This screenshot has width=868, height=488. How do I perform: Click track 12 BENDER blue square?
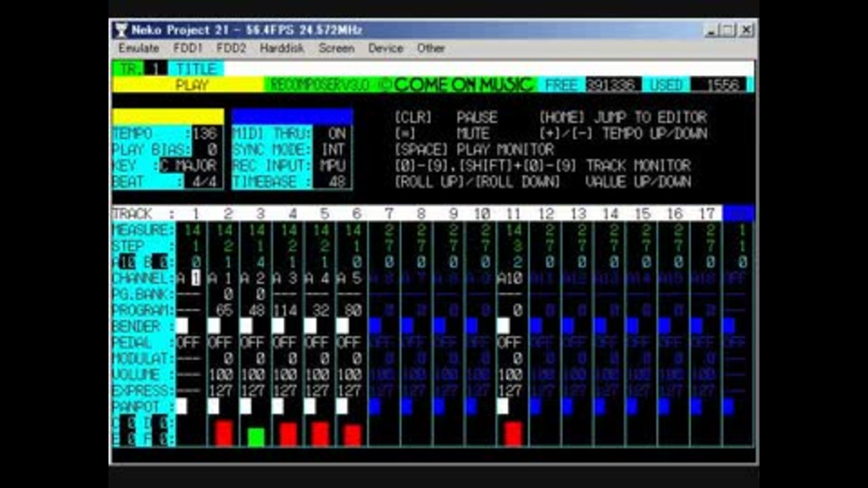point(535,326)
